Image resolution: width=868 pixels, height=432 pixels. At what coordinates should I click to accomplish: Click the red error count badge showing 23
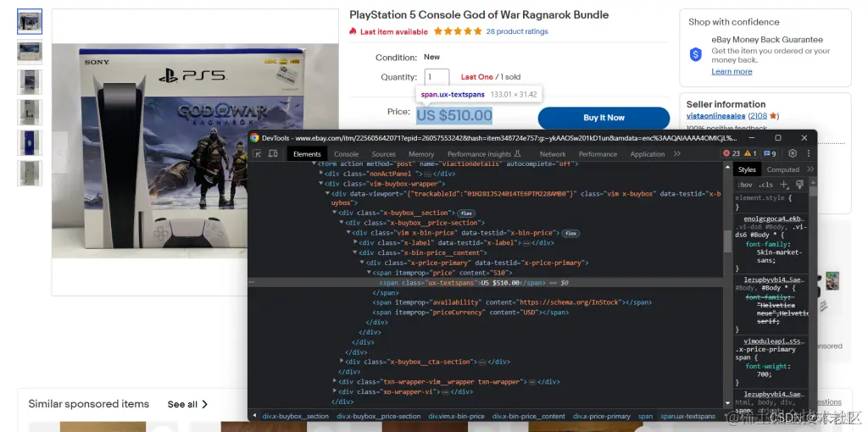(x=732, y=154)
